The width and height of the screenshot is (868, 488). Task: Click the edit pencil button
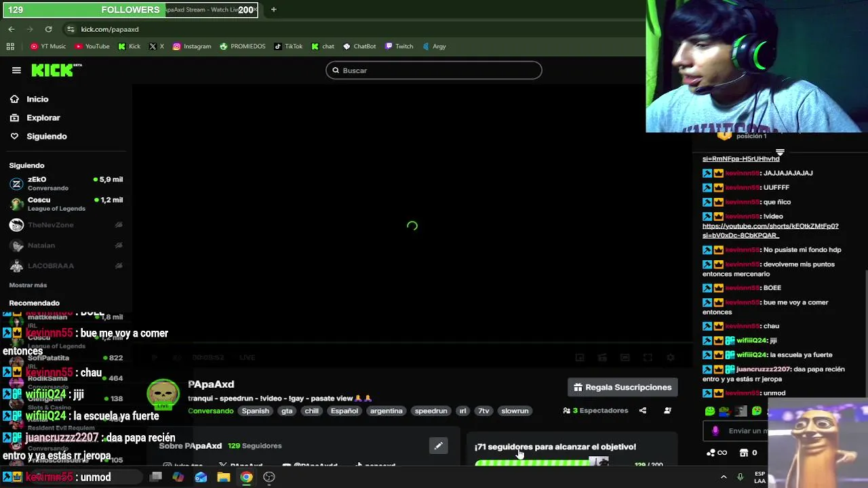click(439, 446)
